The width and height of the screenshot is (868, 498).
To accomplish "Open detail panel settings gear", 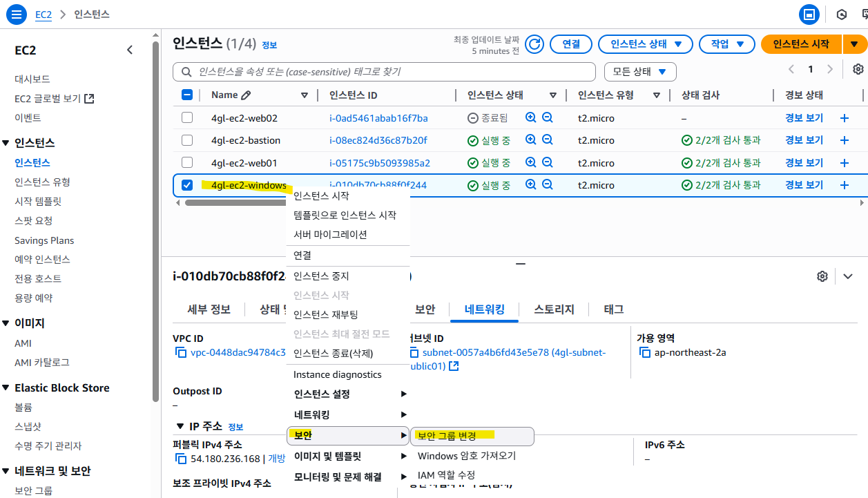I will [822, 276].
